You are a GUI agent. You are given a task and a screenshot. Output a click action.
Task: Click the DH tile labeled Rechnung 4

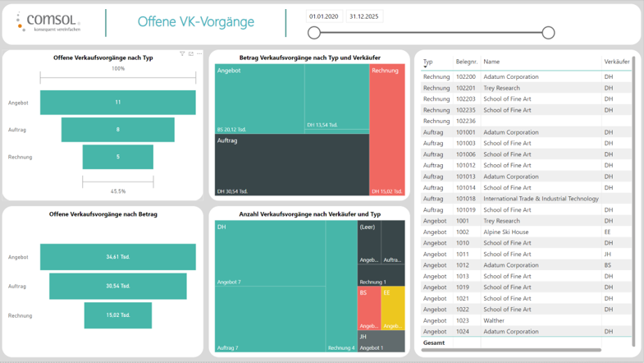pyautogui.click(x=342, y=286)
